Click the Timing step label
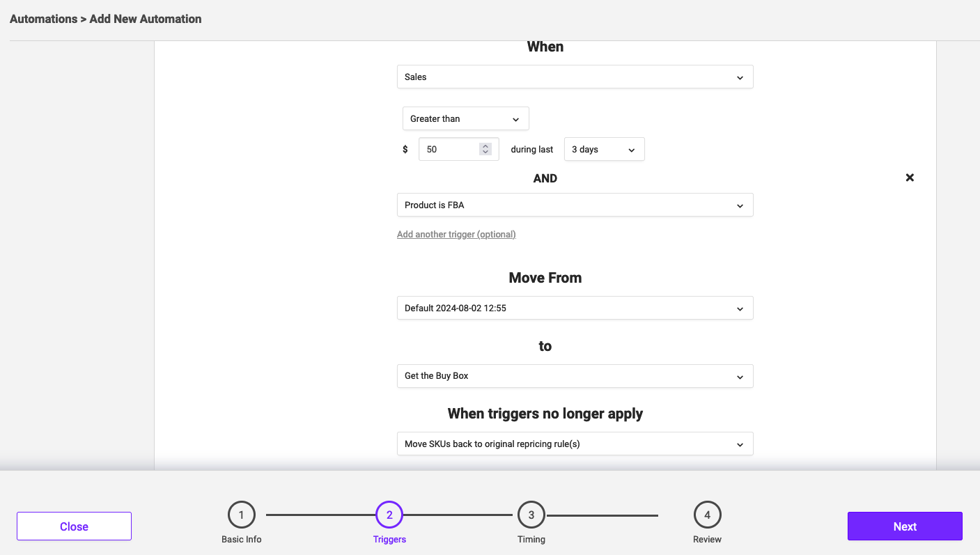The width and height of the screenshot is (980, 555). pos(531,539)
